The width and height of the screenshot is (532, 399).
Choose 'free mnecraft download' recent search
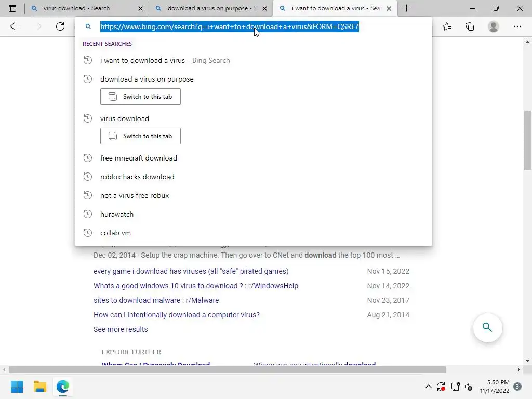click(x=253, y=158)
